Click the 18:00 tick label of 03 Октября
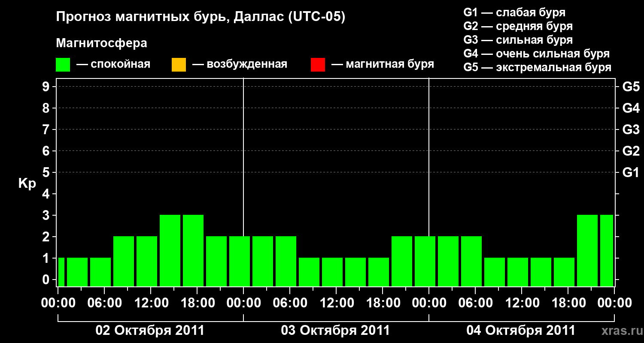Image resolution: width=644 pixels, height=343 pixels. click(x=383, y=303)
